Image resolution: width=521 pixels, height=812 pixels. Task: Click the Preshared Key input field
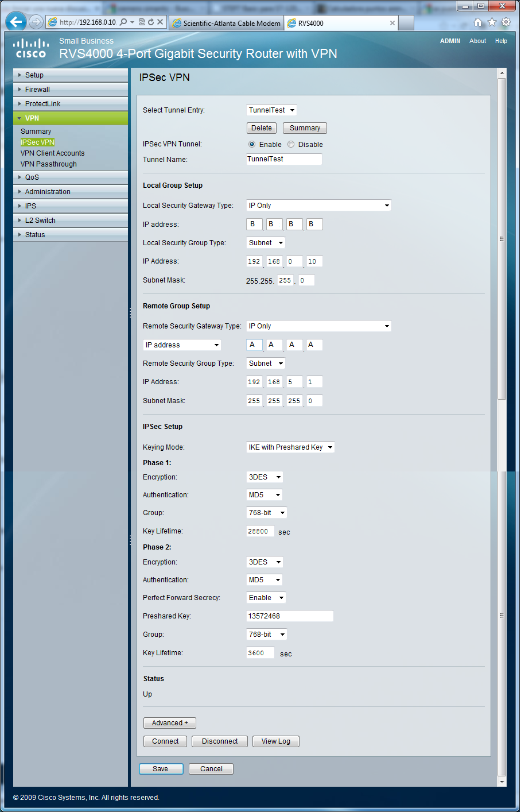(x=290, y=616)
